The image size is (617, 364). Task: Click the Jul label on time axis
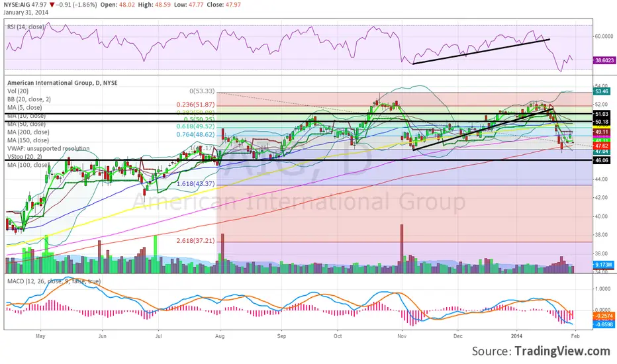159,336
